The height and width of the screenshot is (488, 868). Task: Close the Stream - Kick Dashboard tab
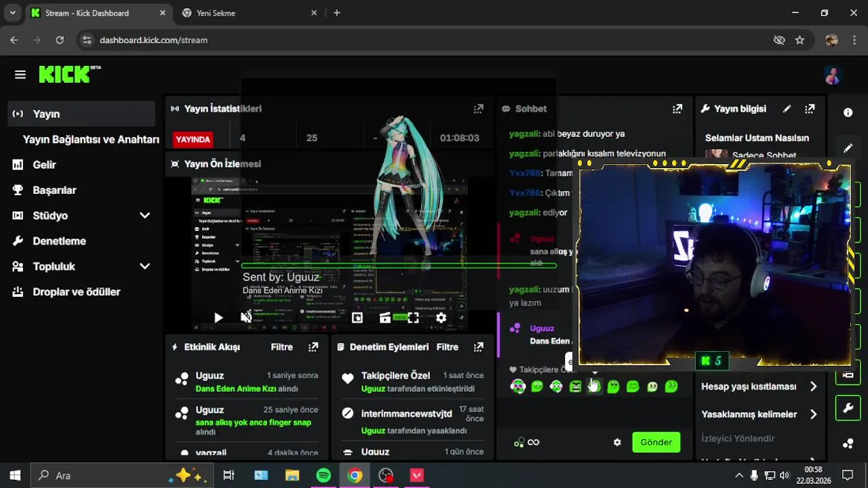point(163,13)
